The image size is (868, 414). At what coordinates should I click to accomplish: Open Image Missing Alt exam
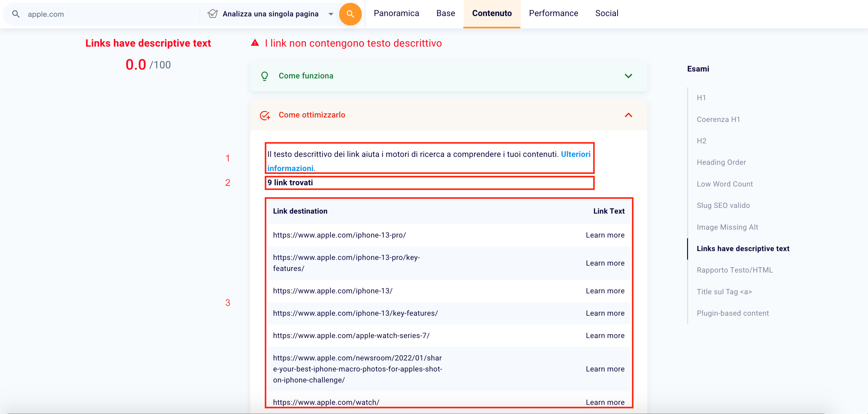[727, 227]
